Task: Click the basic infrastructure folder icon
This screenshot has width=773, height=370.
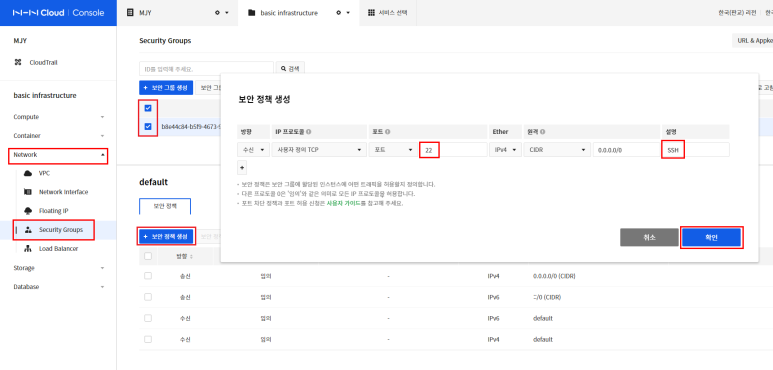Action: (251, 13)
